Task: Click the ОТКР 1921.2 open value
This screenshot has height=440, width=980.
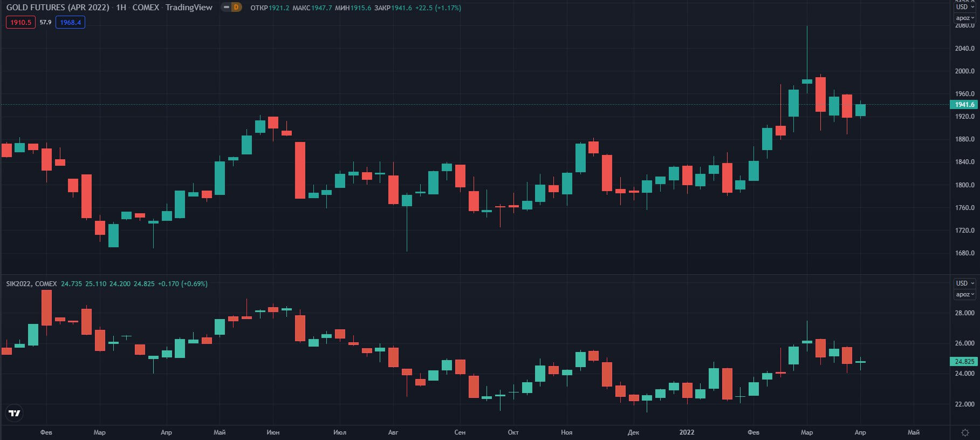Action: (x=270, y=8)
